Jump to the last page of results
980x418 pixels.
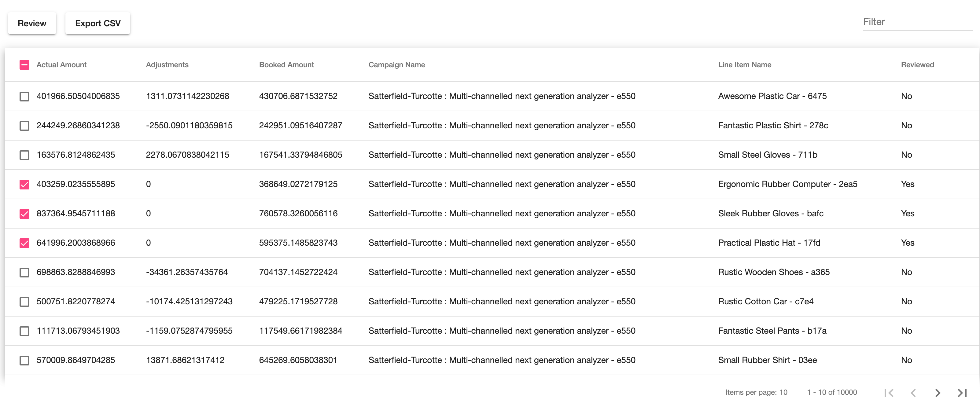962,393
